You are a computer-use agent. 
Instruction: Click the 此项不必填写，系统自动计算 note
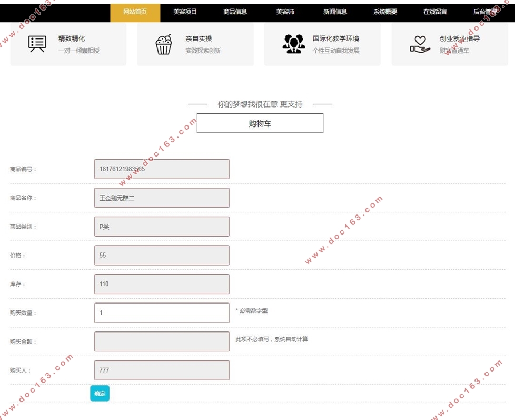pyautogui.click(x=272, y=339)
